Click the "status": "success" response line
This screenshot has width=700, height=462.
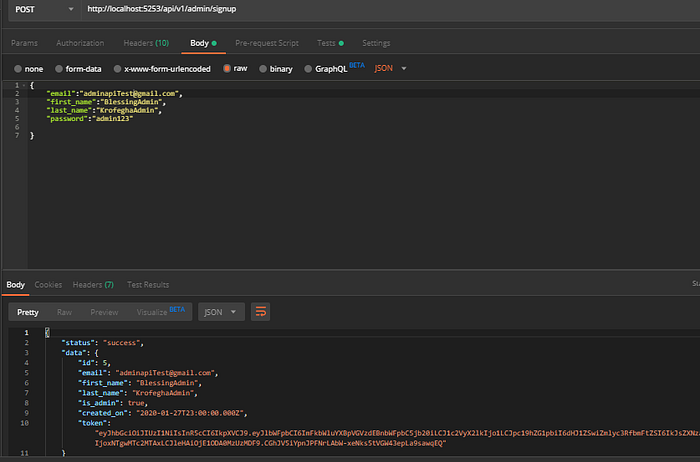coord(103,343)
